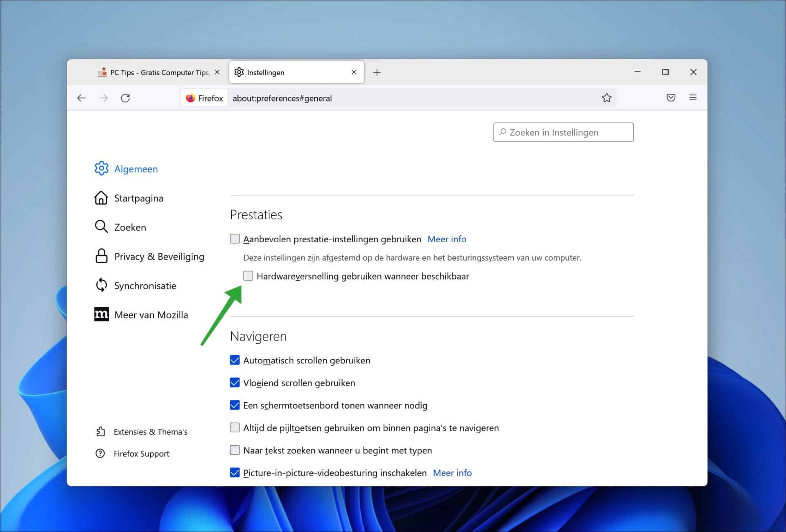Open Meer info about performance settings
This screenshot has width=786, height=532.
(x=447, y=239)
